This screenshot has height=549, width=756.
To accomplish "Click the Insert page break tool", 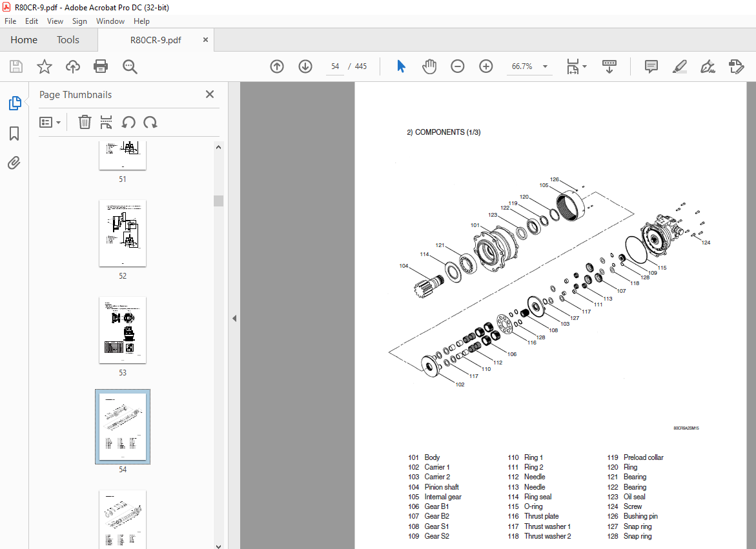I will pos(106,123).
